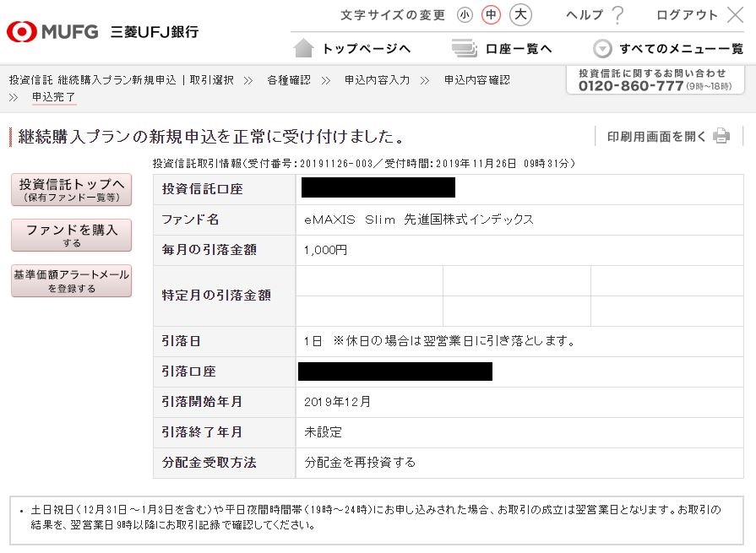
Task: Click the 投資信託取引情報 receipt number line
Action: pos(364,164)
